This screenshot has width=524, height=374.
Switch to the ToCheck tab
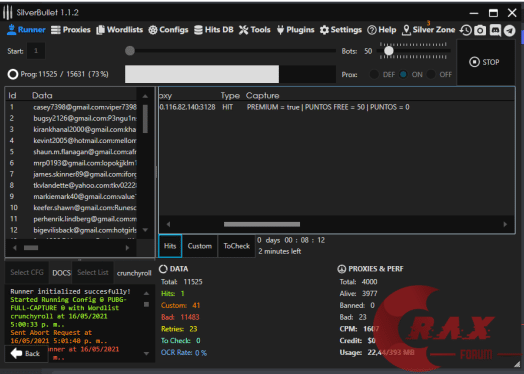pyautogui.click(x=237, y=246)
